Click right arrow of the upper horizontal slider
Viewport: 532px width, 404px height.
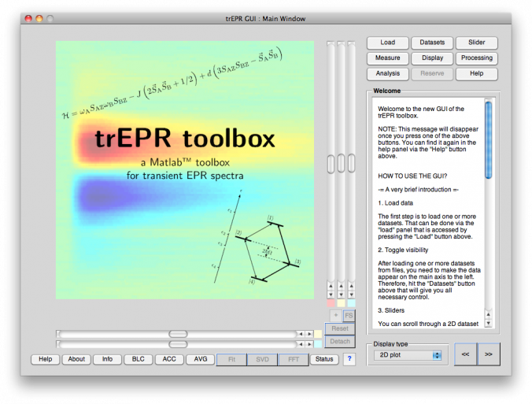309,334
